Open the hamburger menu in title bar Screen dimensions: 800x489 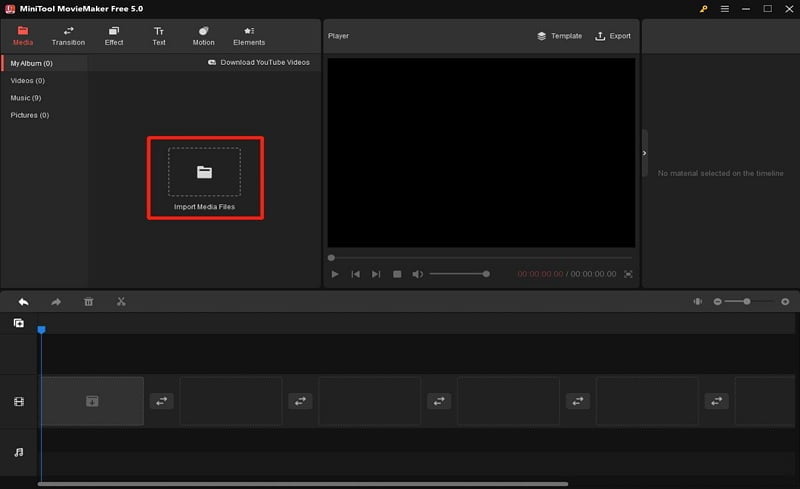coord(724,9)
